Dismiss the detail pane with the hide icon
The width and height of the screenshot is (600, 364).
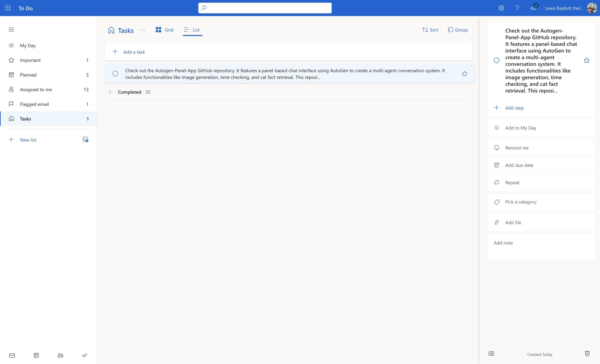(x=491, y=353)
